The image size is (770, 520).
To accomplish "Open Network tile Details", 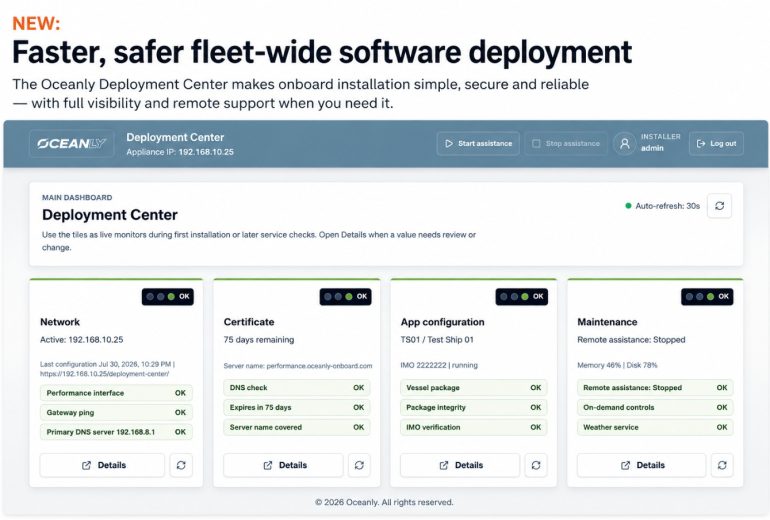I will (103, 465).
